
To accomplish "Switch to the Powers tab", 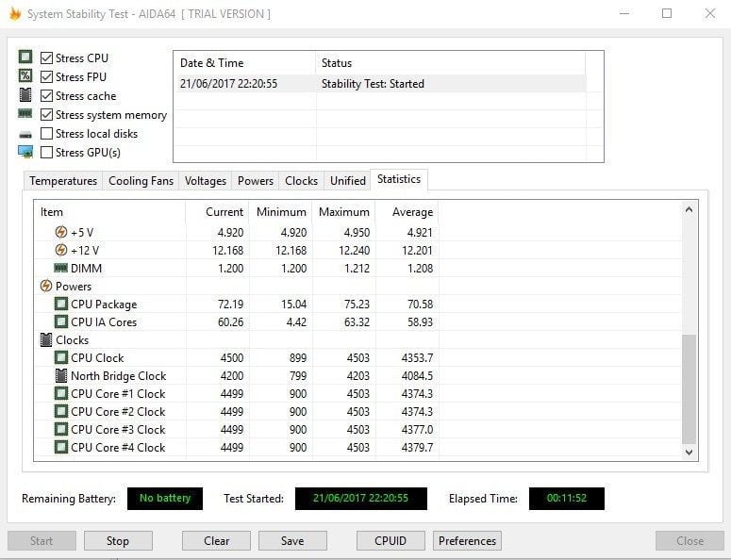I will [256, 181].
